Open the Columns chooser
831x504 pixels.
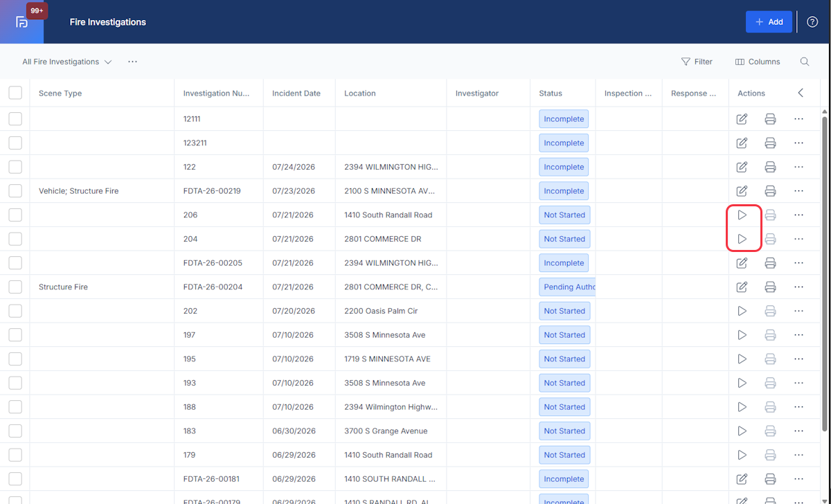(x=758, y=62)
